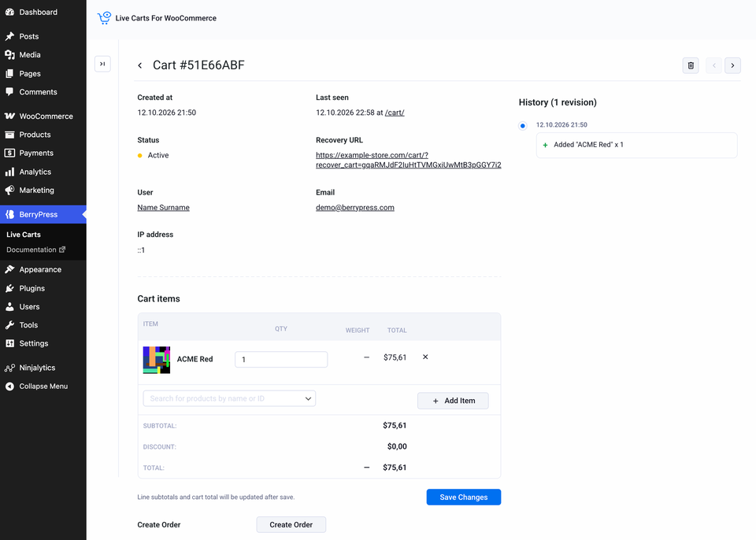756x540 pixels.
Task: Click the discount value $0,00
Action: [x=397, y=446]
